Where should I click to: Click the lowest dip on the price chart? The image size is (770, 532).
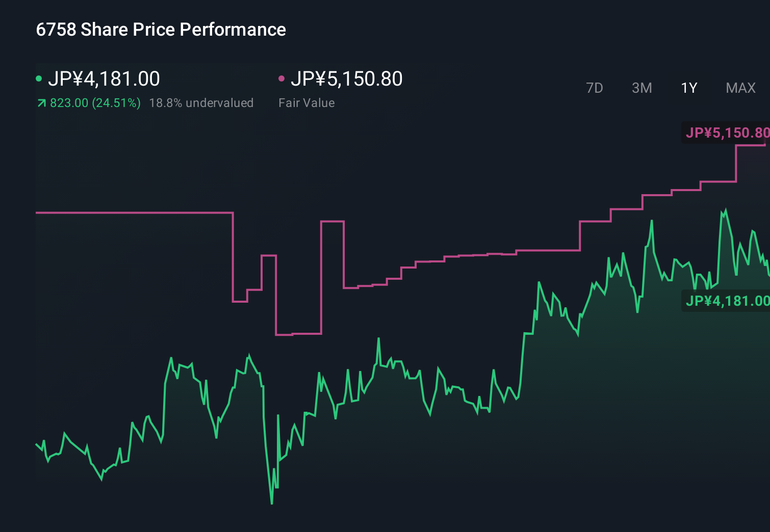[x=271, y=503]
